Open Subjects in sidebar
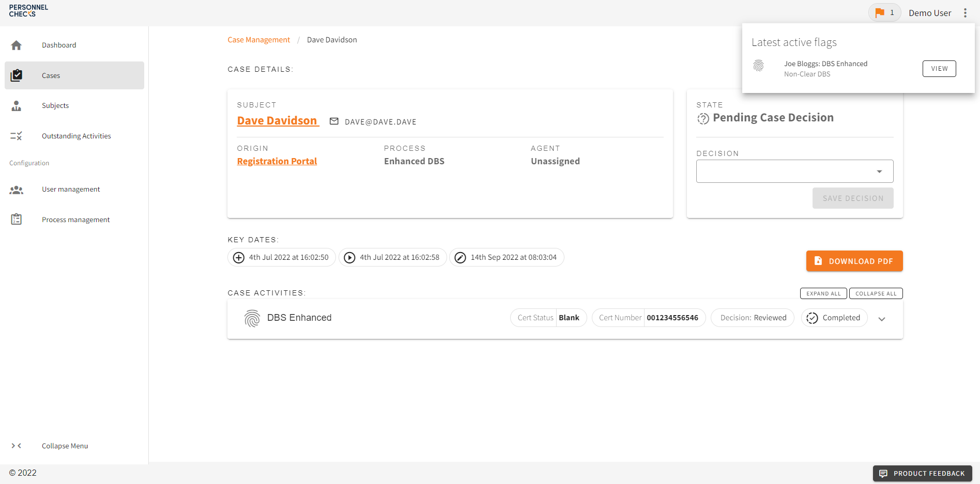Viewport: 980px width, 484px height. [x=74, y=105]
